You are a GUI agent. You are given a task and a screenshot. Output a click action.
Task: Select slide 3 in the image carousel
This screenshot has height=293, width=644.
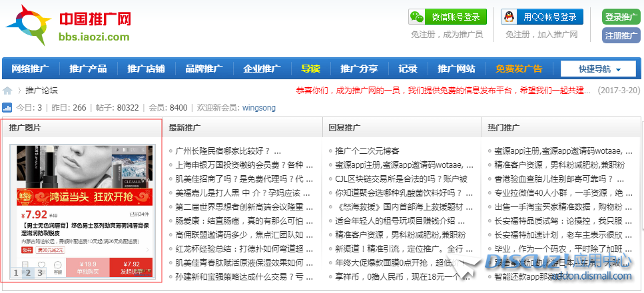39,272
